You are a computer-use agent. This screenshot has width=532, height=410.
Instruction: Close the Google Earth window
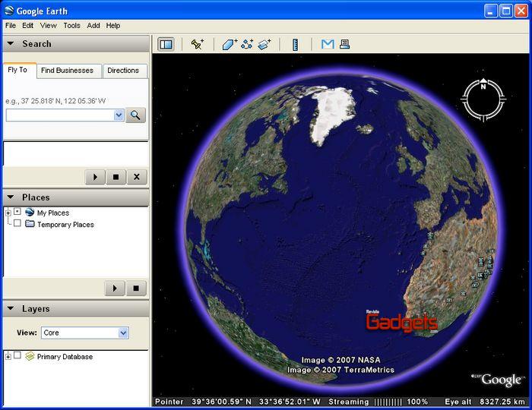pyautogui.click(x=521, y=11)
